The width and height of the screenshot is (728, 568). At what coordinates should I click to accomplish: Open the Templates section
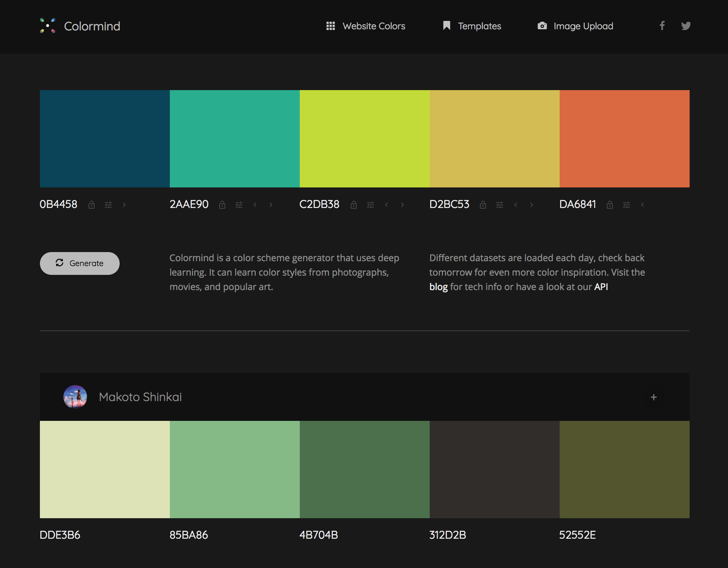click(472, 26)
